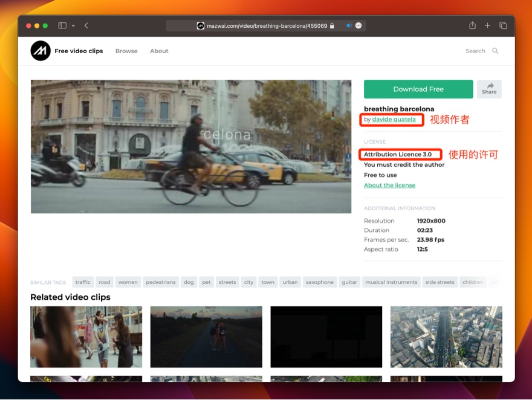Open davide quatela author link
This screenshot has height=400, width=532.
pos(394,119)
